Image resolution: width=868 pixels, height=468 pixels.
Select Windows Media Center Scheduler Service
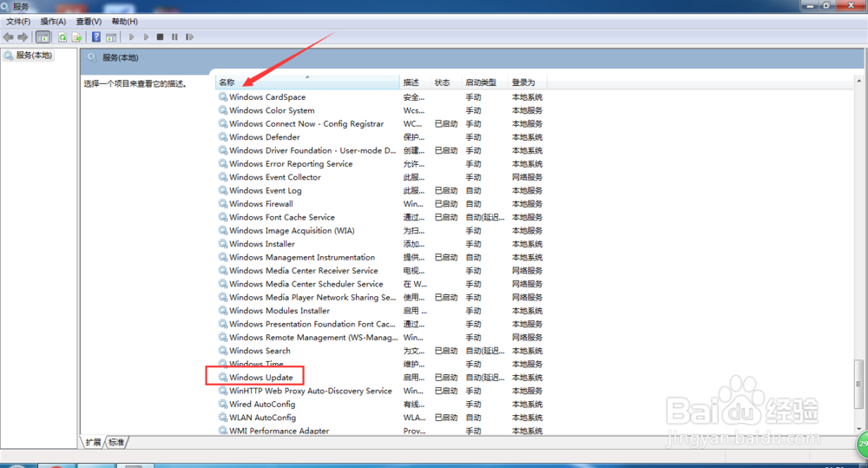pyautogui.click(x=306, y=284)
